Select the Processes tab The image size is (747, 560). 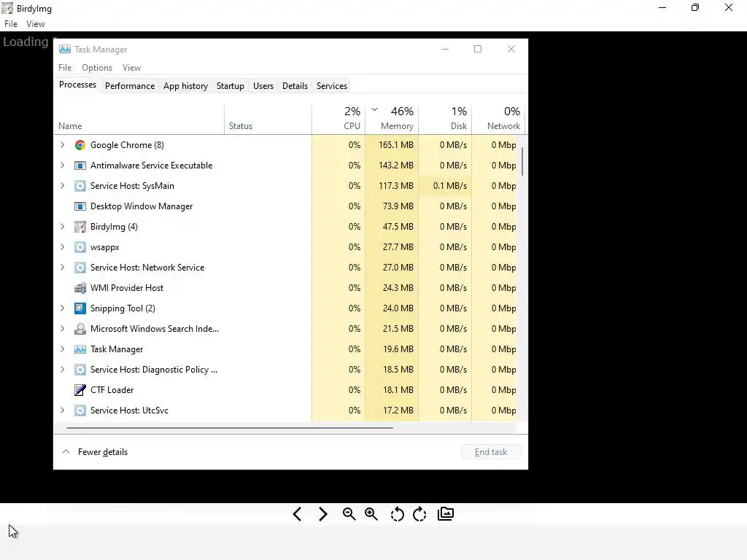pos(77,85)
